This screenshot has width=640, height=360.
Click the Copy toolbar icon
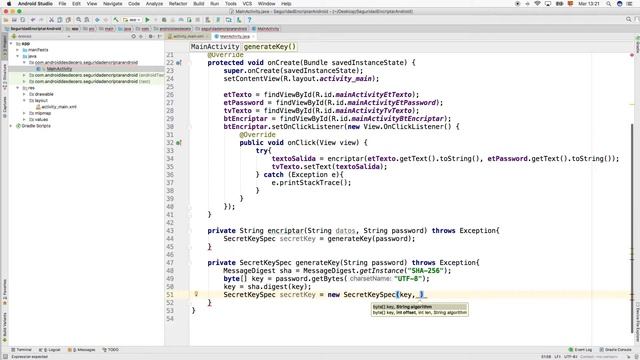coord(60,20)
